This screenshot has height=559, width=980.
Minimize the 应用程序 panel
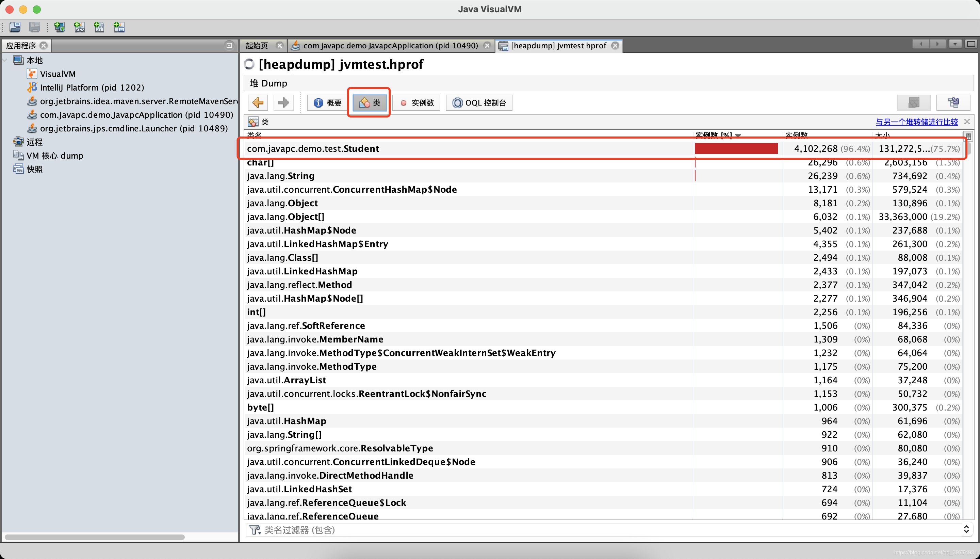(x=229, y=45)
